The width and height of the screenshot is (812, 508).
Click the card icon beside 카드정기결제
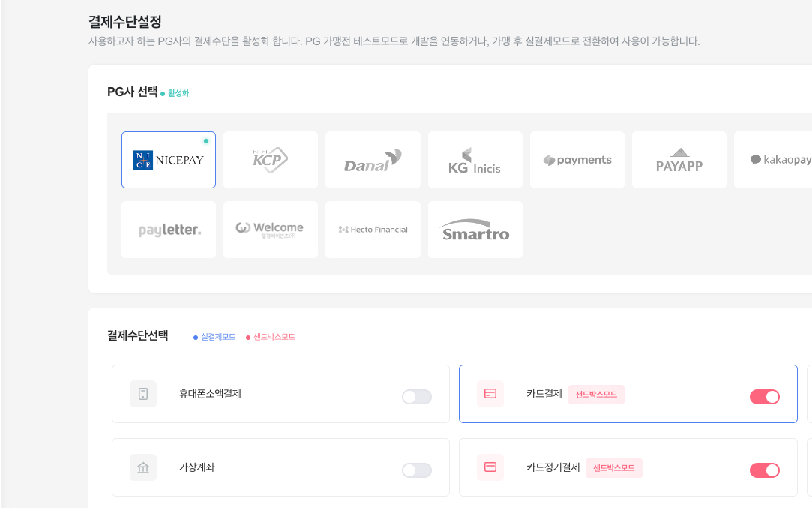point(490,467)
